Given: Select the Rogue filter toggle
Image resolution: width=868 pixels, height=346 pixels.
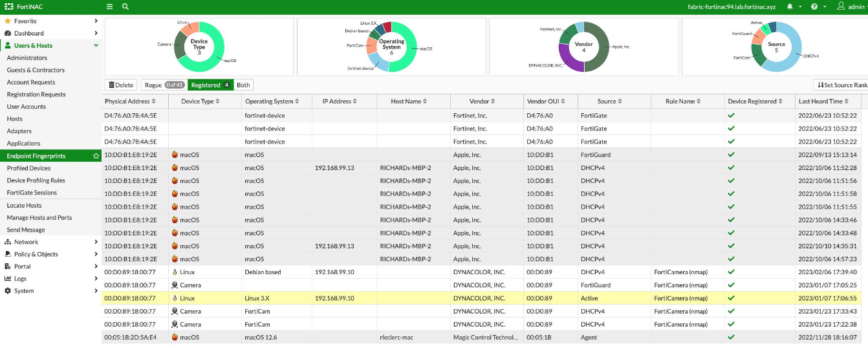Looking at the screenshot, I should [x=164, y=85].
